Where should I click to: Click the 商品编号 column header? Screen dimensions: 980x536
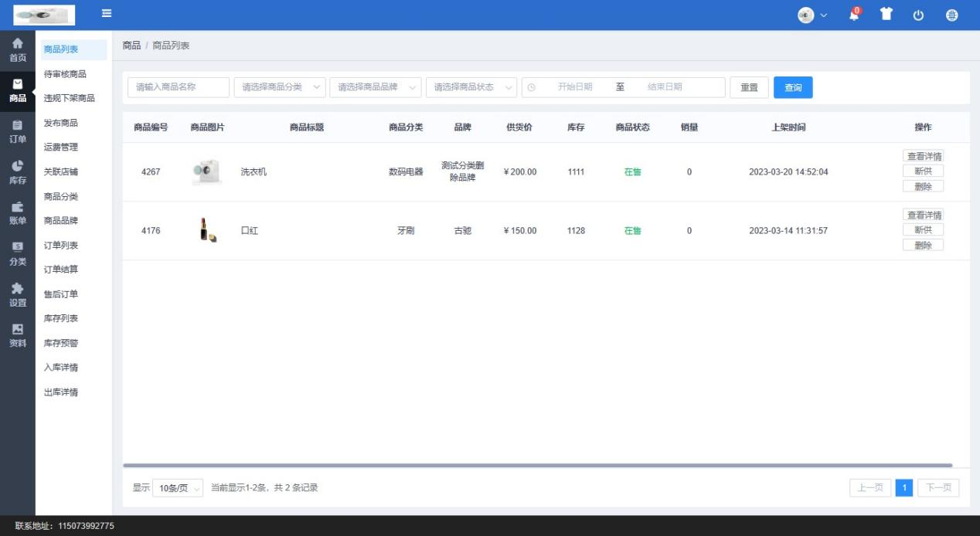pos(151,127)
